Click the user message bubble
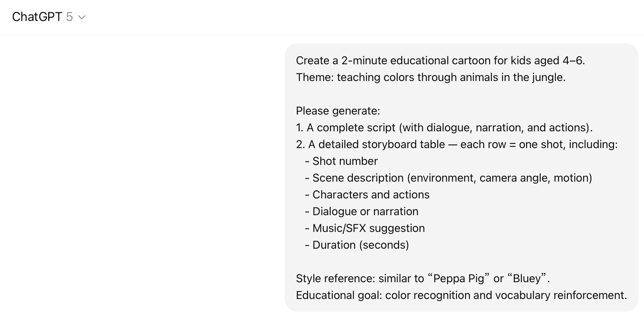Viewport: 644px width, 336px height. pos(461,177)
